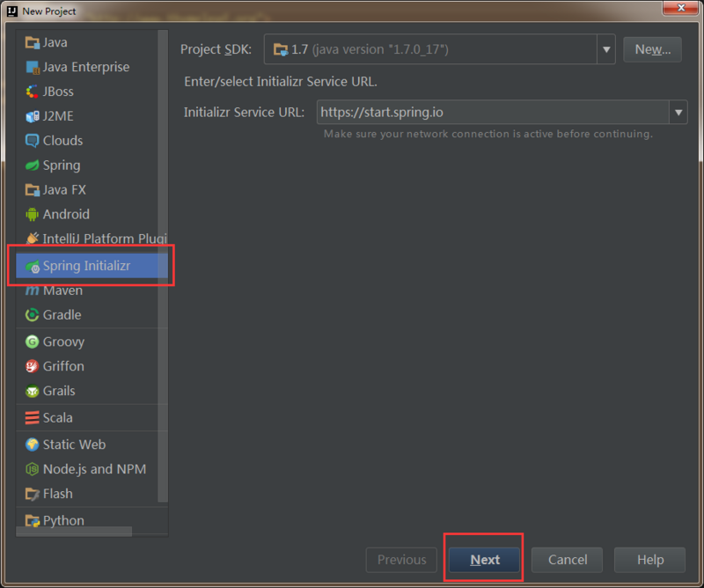Select the Java project type icon
The height and width of the screenshot is (588, 704).
pyautogui.click(x=33, y=42)
